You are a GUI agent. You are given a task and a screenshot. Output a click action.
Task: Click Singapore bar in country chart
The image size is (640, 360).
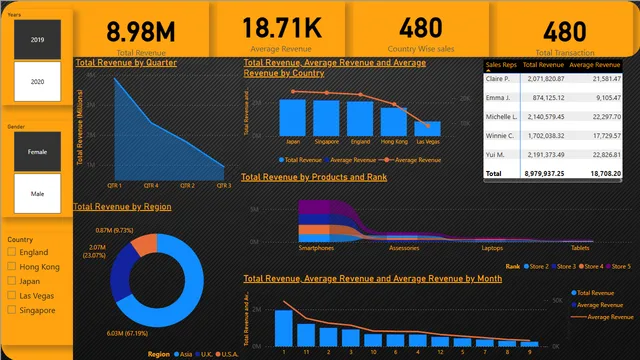326,118
